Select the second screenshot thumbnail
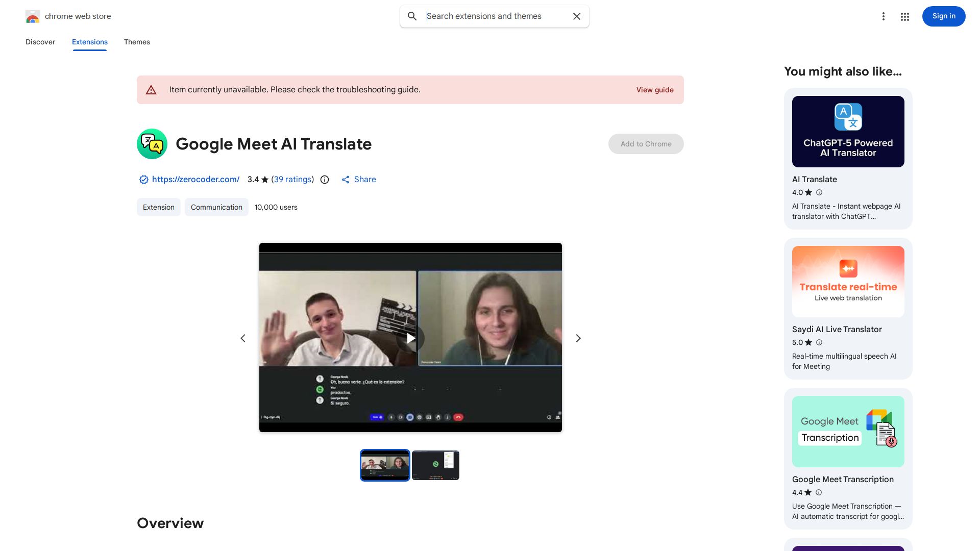Image resolution: width=980 pixels, height=551 pixels. 435,465
